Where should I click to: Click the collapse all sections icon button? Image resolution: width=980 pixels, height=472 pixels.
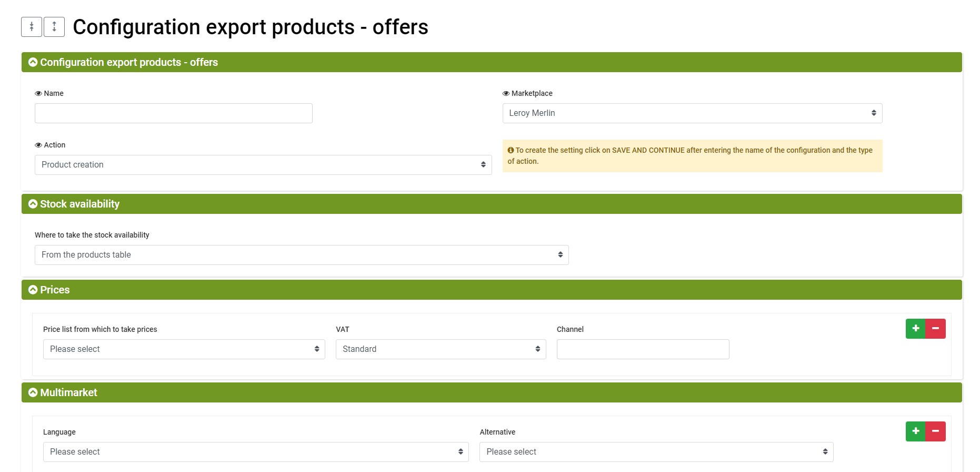coord(32,27)
